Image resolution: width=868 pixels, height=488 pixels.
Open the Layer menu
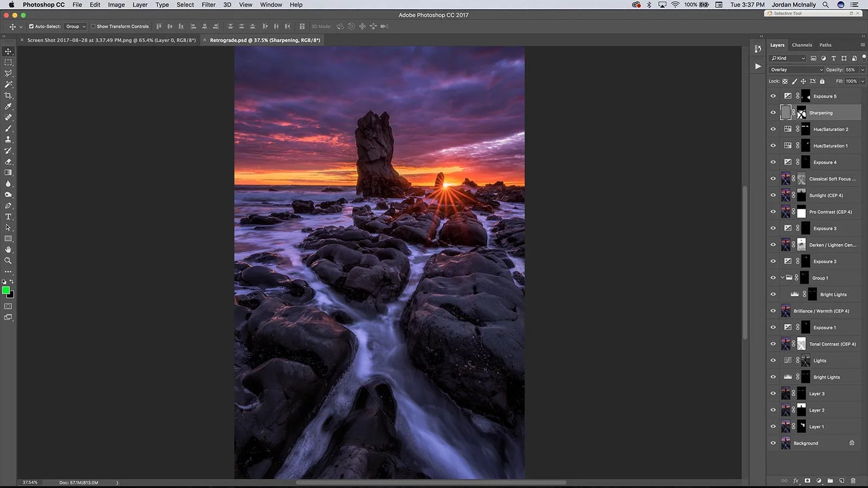[x=140, y=4]
